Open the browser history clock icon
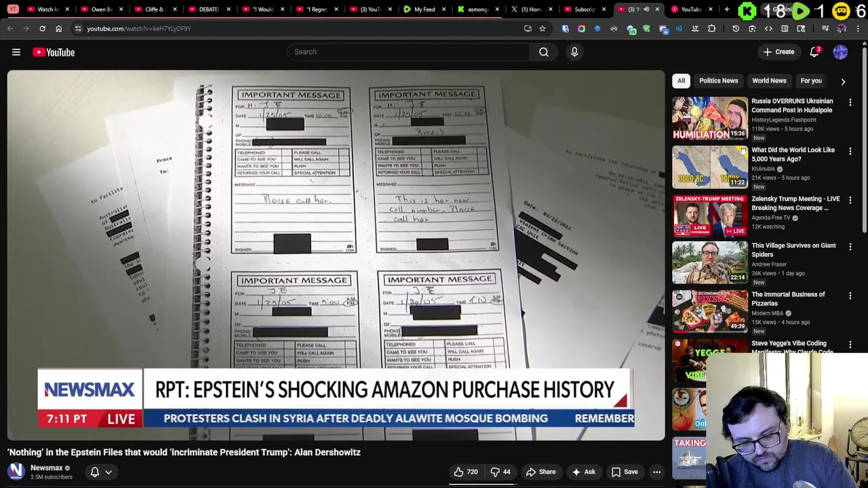868x488 pixels. (x=736, y=28)
